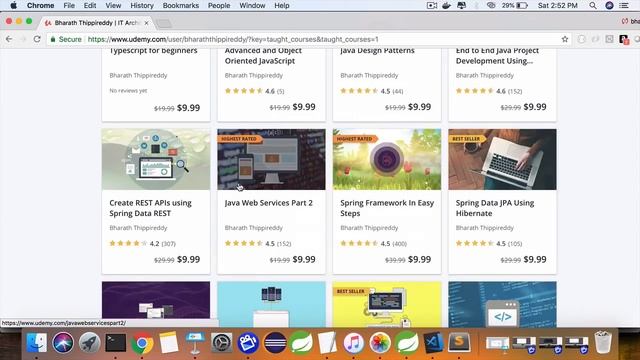Image resolution: width=640 pixels, height=360 pixels.
Task: Click the Spring Data JPA laptop thumbnail
Action: click(502, 159)
